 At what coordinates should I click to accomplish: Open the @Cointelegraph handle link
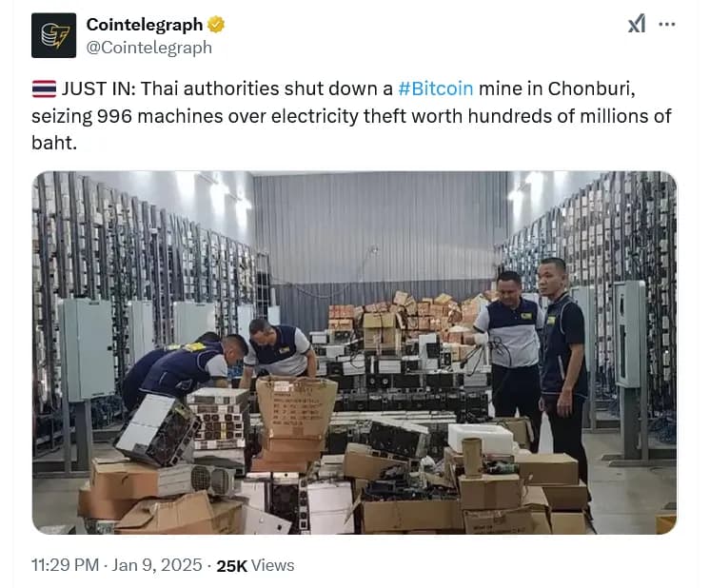(149, 47)
